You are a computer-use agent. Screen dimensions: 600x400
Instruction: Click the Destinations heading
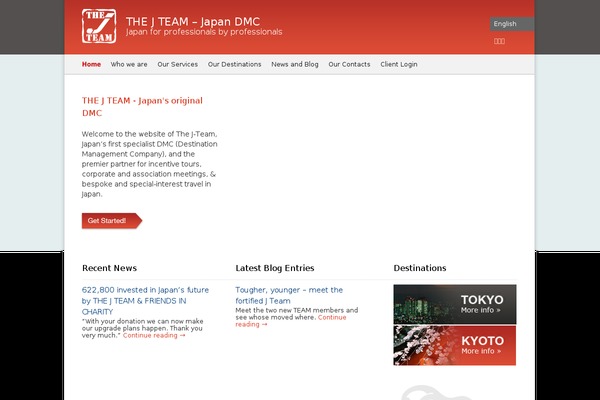pos(420,268)
